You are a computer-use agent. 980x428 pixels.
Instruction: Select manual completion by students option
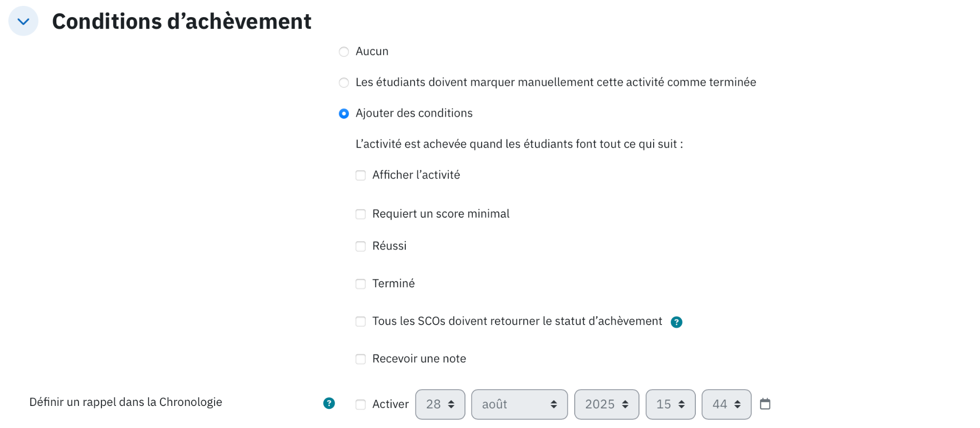click(x=344, y=82)
